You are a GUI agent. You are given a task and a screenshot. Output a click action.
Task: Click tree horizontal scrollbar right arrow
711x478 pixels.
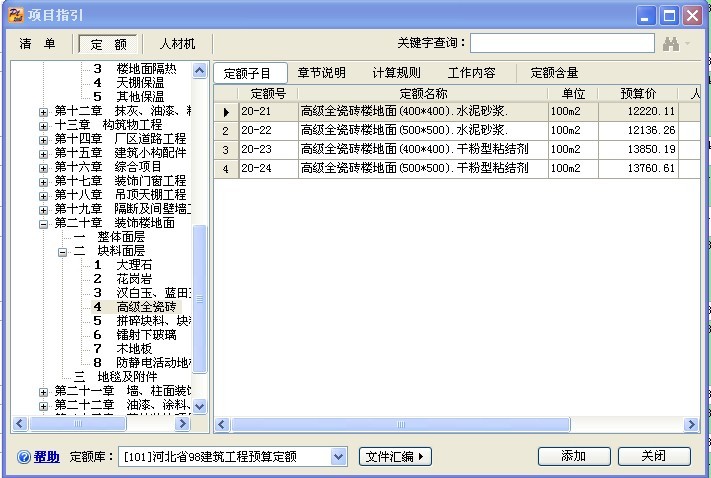point(182,424)
